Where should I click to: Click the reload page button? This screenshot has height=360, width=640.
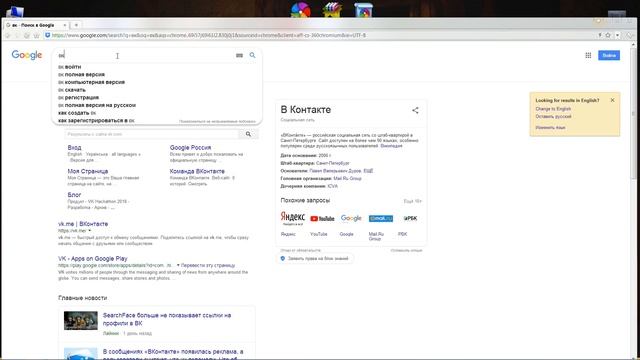[x=27, y=36]
